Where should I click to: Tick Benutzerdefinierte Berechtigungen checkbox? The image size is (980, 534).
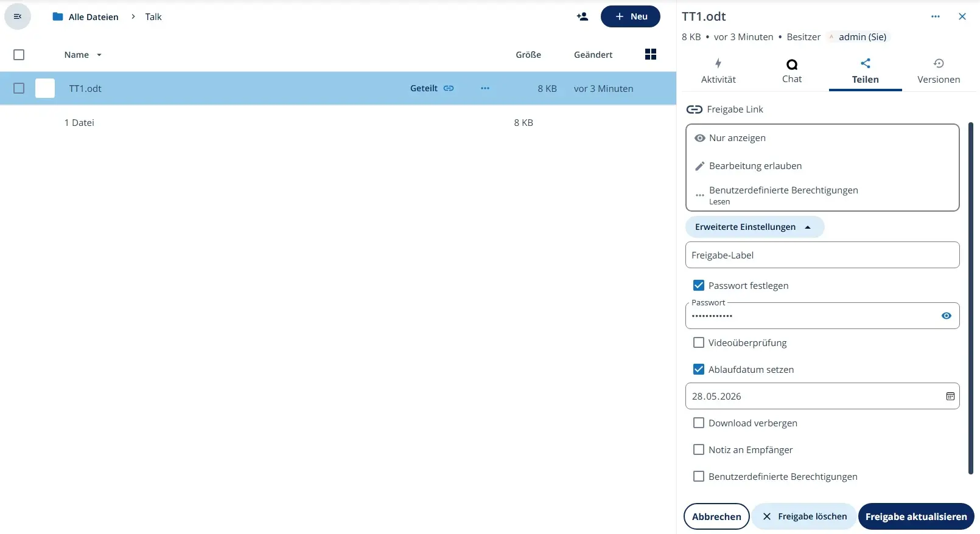[699, 476]
